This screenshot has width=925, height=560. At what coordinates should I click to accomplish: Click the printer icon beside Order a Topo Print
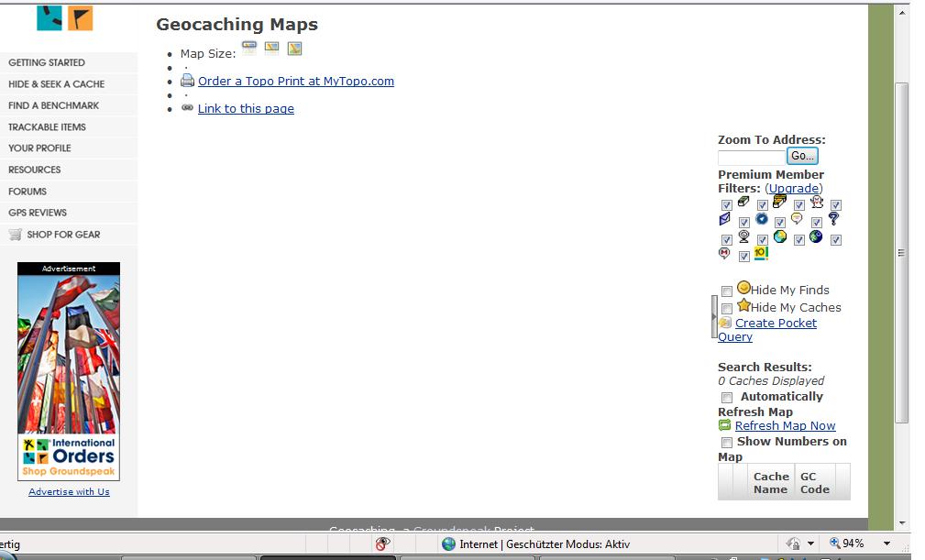click(188, 80)
